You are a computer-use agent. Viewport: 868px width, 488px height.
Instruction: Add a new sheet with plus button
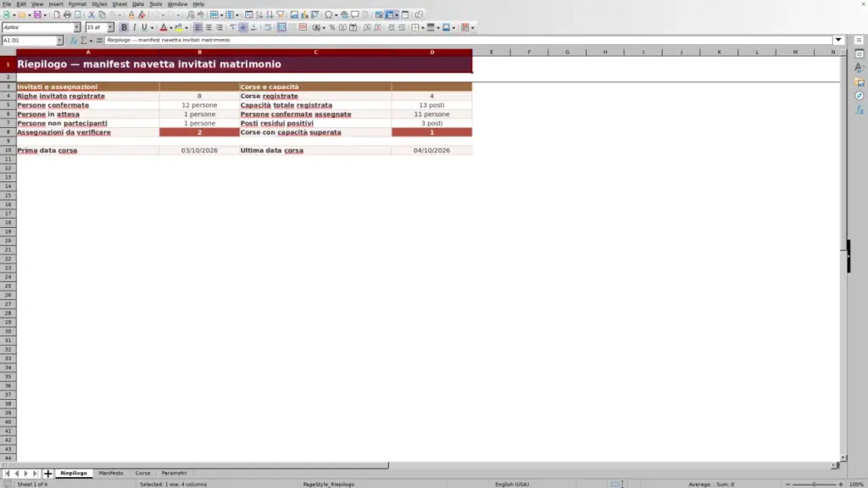tap(47, 474)
